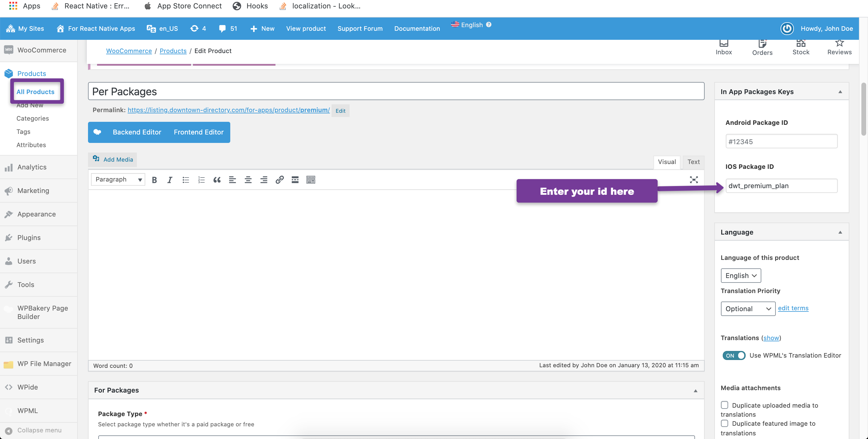Open the Hooks bookmark

pos(251,6)
